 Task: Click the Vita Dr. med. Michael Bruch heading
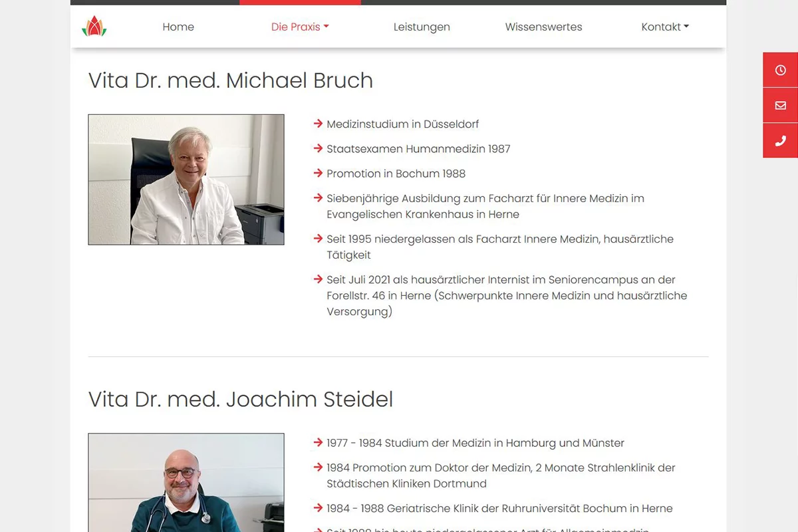230,80
